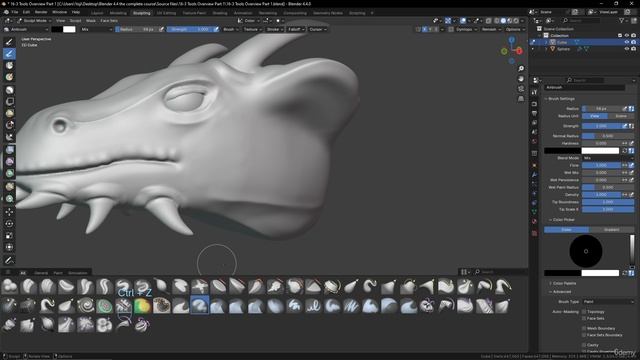Open the Brush dropdown in the header
This screenshot has height=360, width=640.
tap(231, 29)
